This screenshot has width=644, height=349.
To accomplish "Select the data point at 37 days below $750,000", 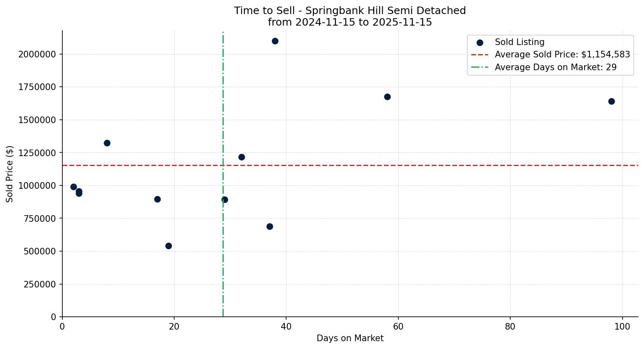I will point(270,226).
